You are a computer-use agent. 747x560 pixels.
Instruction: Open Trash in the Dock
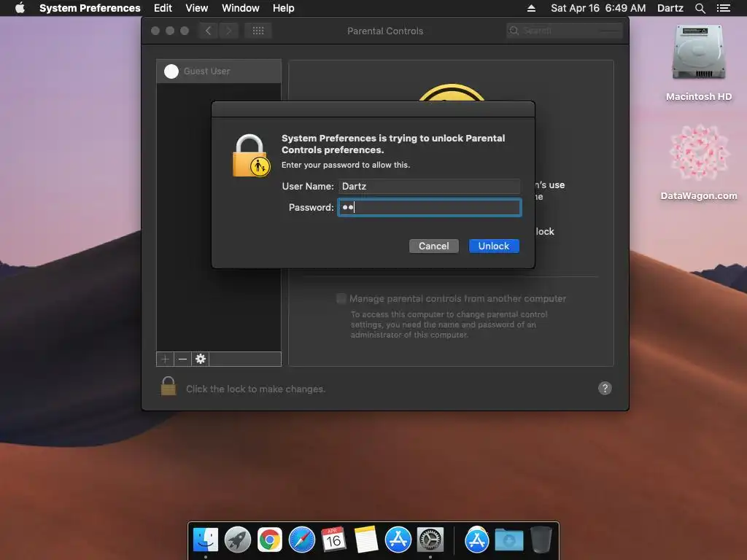click(541, 540)
